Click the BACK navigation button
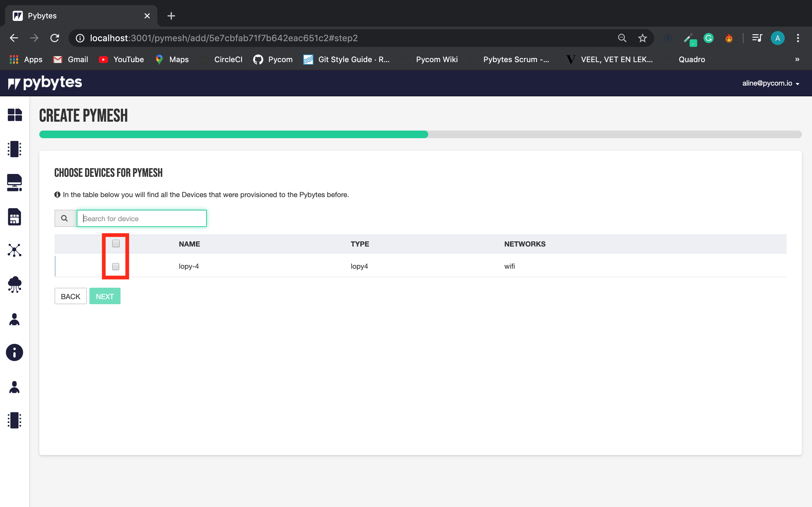Image resolution: width=812 pixels, height=507 pixels. pyautogui.click(x=71, y=296)
